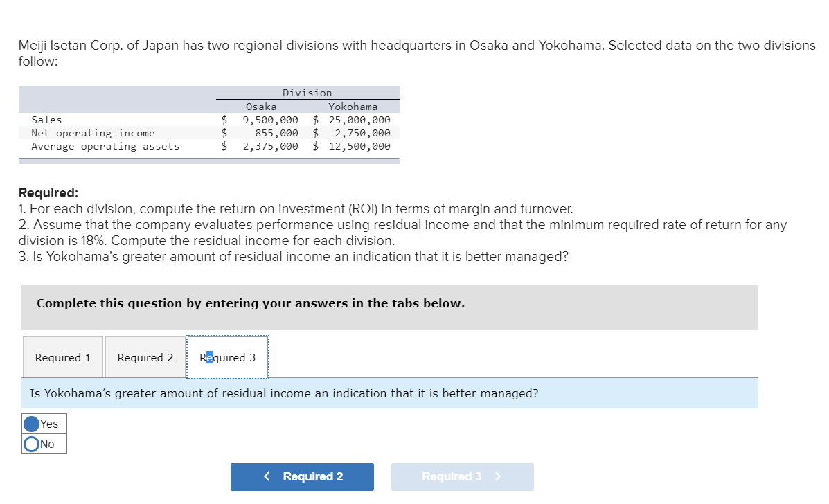Viewport: 829px width, 504px height.
Task: Click the horizontal scrollbar below the table
Action: pyautogui.click(x=208, y=160)
